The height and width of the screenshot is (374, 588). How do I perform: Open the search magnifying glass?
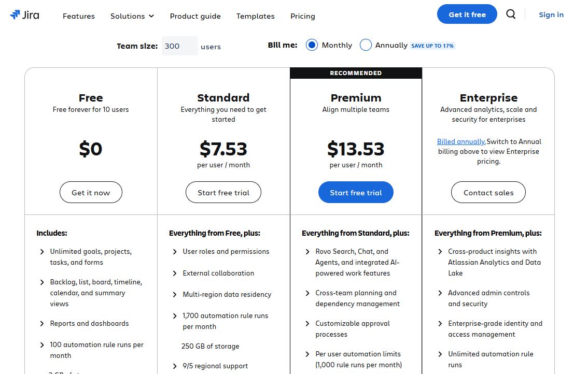click(511, 14)
